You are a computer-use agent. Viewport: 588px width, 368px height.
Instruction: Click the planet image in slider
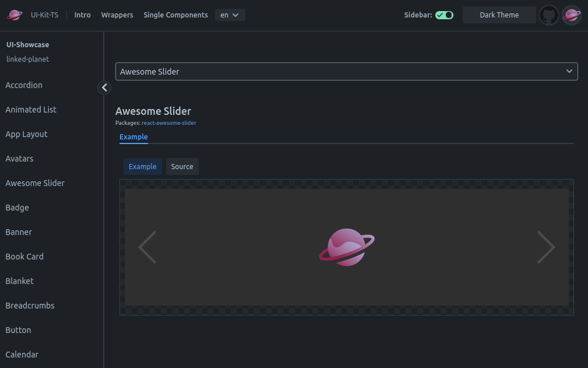[347, 247]
